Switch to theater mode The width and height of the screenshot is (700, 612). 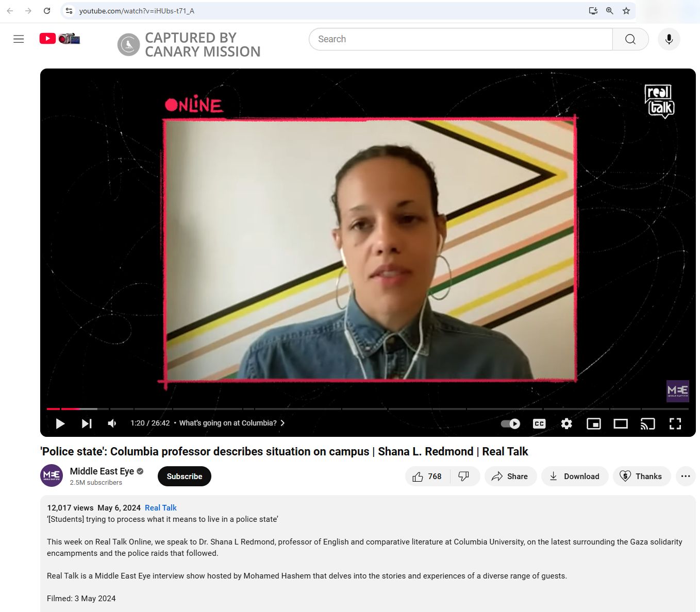pyautogui.click(x=621, y=423)
